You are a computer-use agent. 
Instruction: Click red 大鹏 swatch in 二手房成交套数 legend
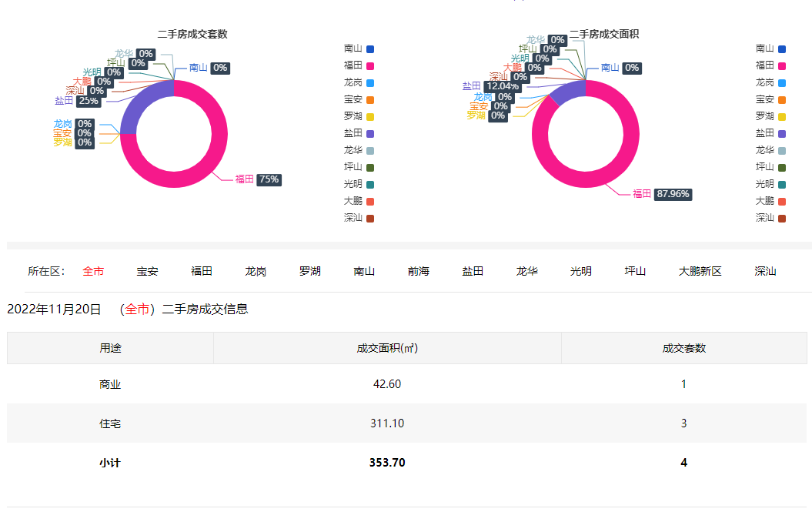[370, 201]
